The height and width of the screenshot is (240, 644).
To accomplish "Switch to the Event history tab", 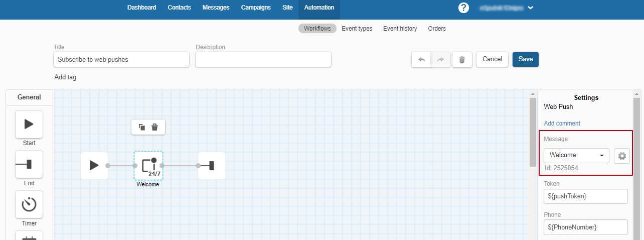I will click(400, 29).
